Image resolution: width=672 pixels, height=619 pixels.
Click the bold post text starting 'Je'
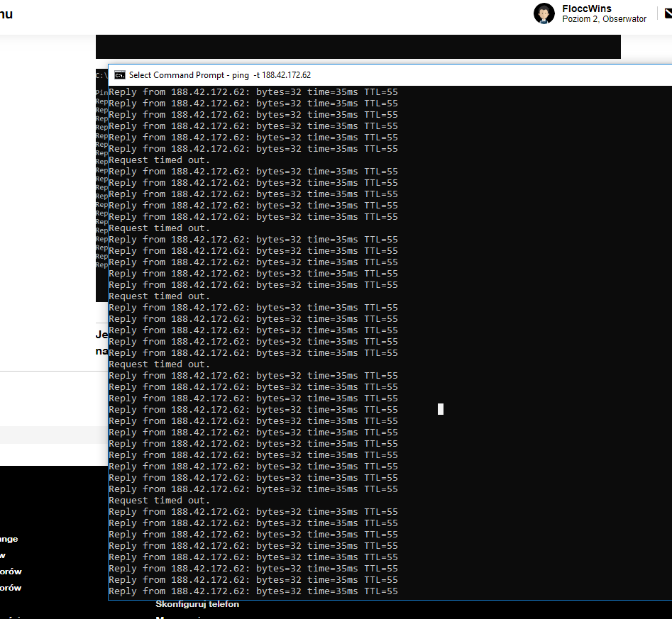point(101,335)
